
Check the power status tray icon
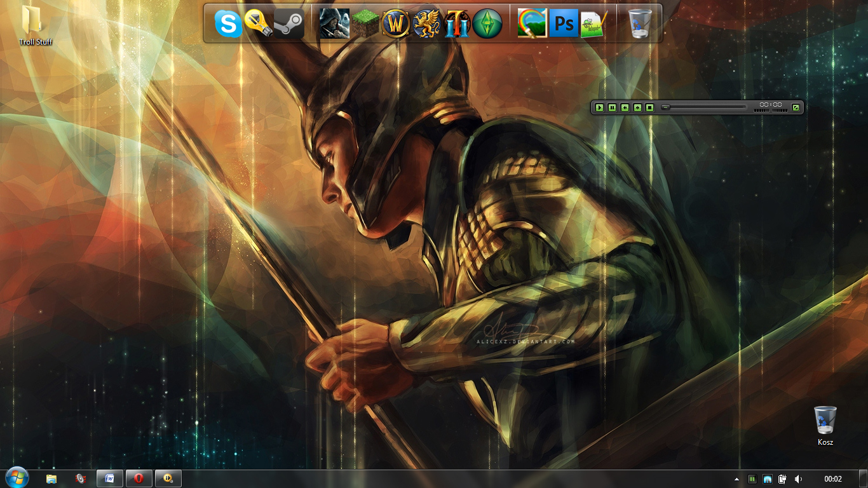(783, 479)
